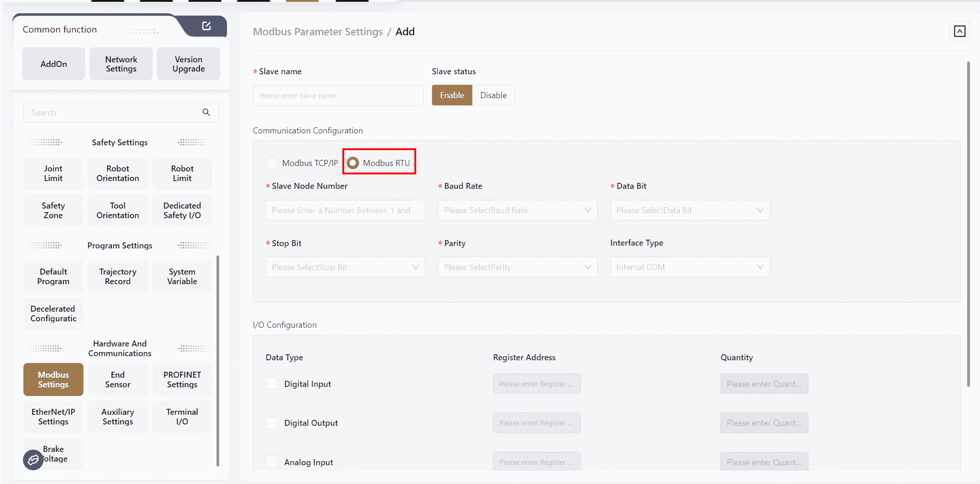The height and width of the screenshot is (484, 980).
Task: Click the main panel vertical scrollbar
Action: point(968,224)
